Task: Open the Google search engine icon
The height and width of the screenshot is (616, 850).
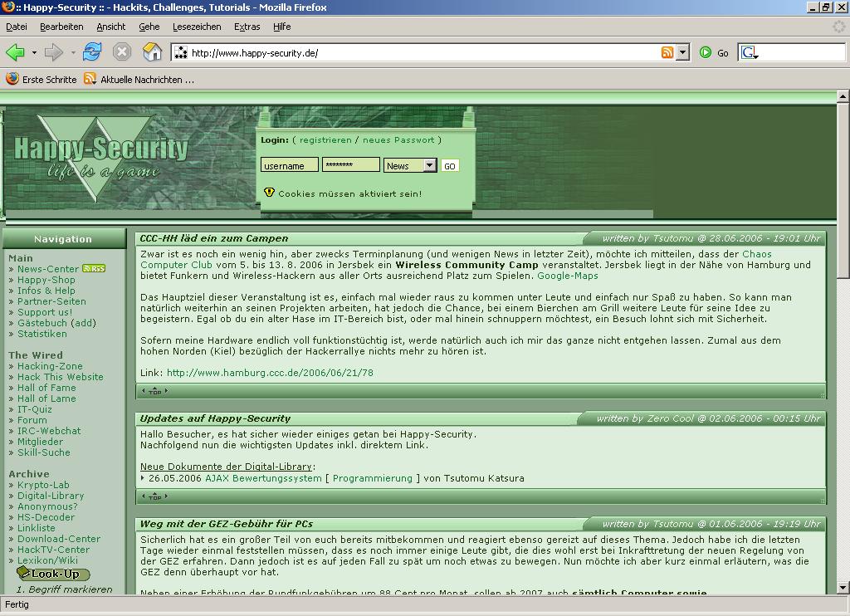Action: (750, 52)
